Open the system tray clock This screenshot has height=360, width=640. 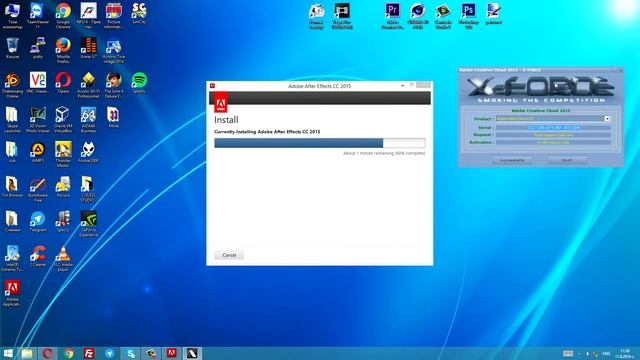point(624,353)
